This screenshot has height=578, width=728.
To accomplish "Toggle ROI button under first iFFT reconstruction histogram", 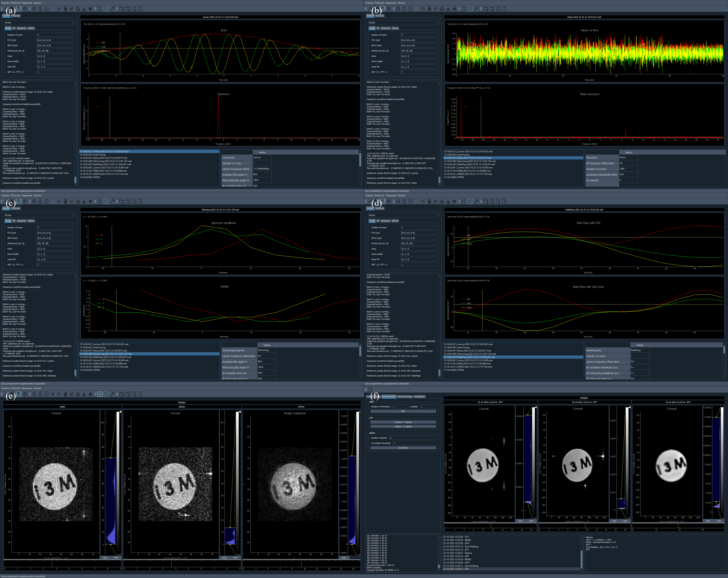I will click(520, 521).
